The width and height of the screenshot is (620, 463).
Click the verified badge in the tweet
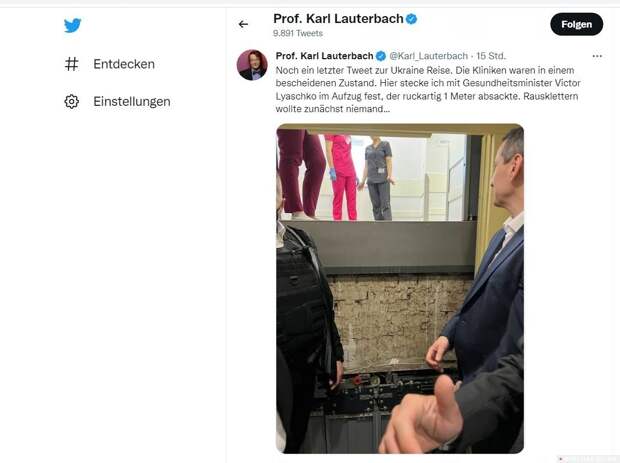tap(381, 56)
